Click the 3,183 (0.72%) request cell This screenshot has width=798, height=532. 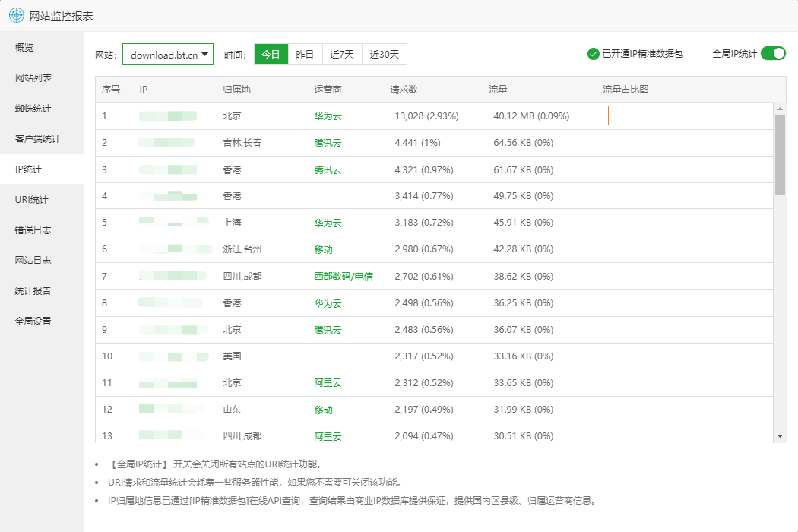pyautogui.click(x=424, y=223)
